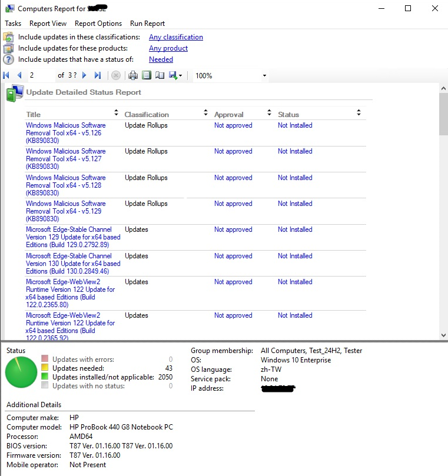Click the Updates with no status box
The width and height of the screenshot is (448, 476).
(45, 385)
